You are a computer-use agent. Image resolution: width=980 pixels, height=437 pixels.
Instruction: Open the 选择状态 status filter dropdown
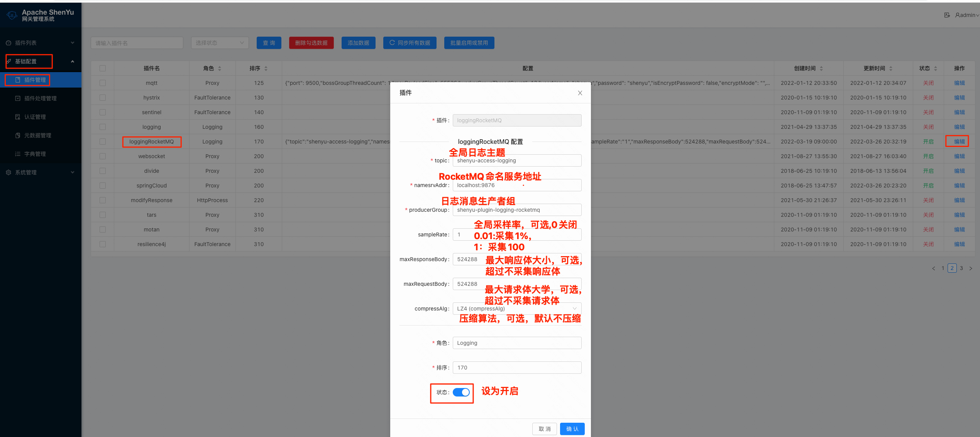coord(220,43)
